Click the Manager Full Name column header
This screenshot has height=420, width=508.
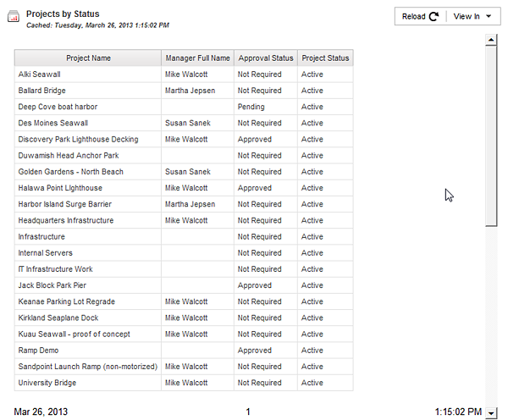click(x=197, y=58)
